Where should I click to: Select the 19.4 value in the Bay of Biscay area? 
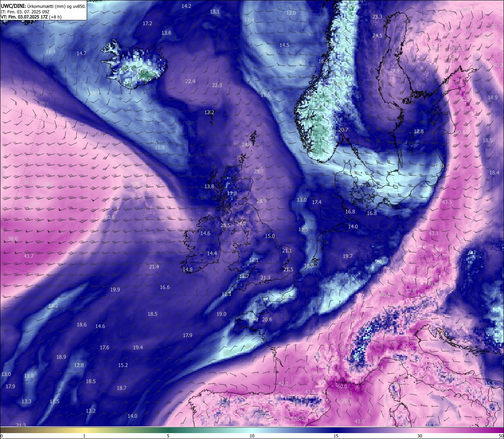coord(138,347)
